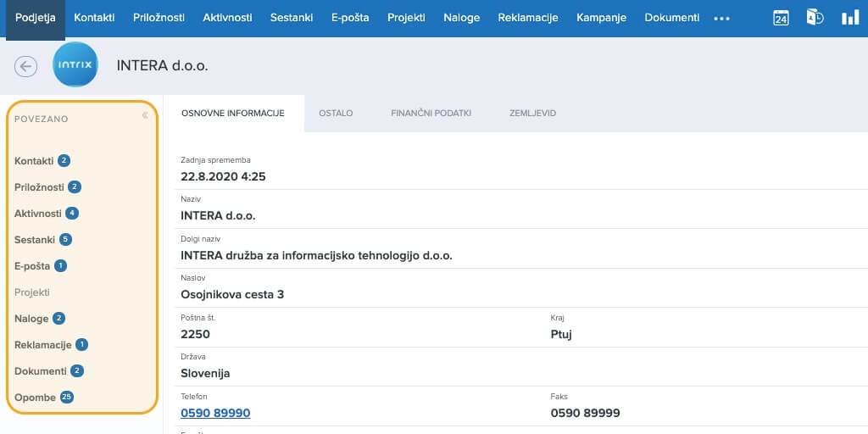Switch to the Osnovne informacije tab
Viewport: 868px width, 434px height.
233,114
